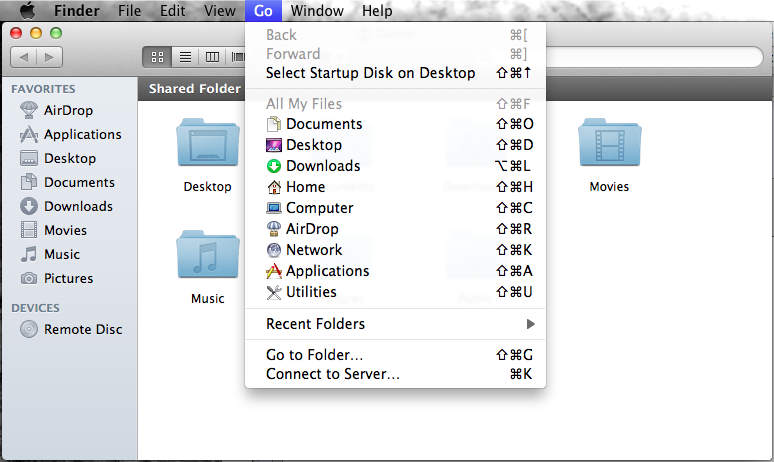Click the Pictures sidebar icon
The image size is (774, 462).
tap(29, 278)
